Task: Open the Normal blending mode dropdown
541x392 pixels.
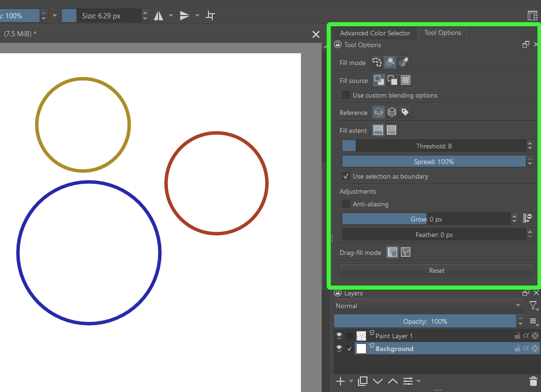Action: click(x=428, y=306)
